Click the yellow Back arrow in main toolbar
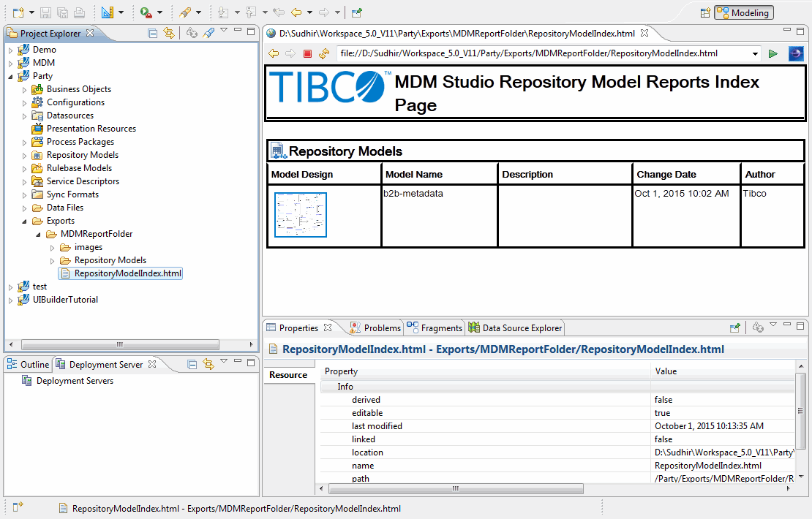 click(x=296, y=12)
